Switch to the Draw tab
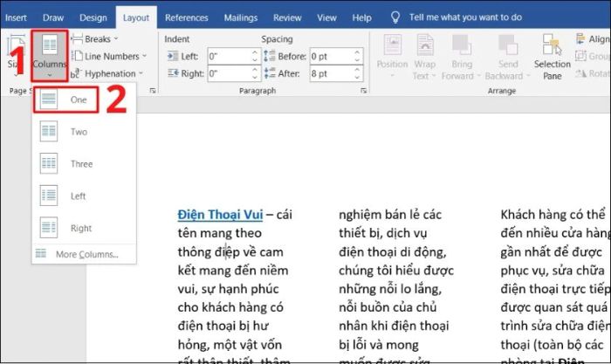Viewport: 611px width, 364px height. (53, 17)
